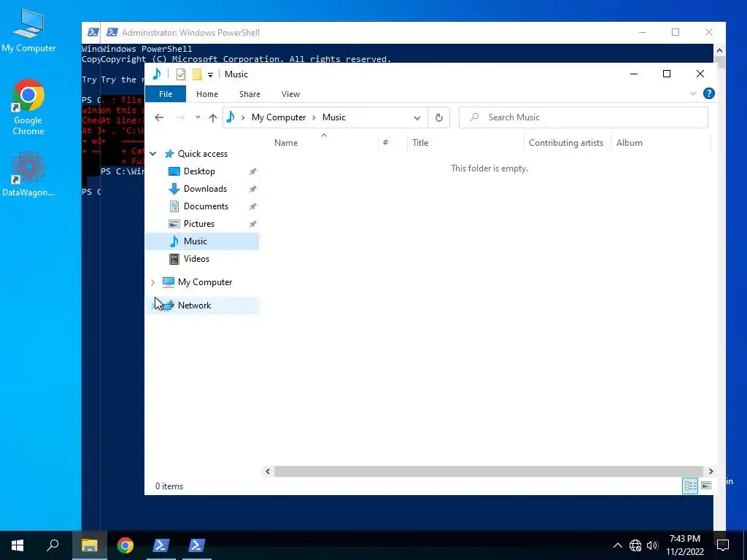Image resolution: width=747 pixels, height=560 pixels.
Task: Sort by the Name column header
Action: (325, 143)
